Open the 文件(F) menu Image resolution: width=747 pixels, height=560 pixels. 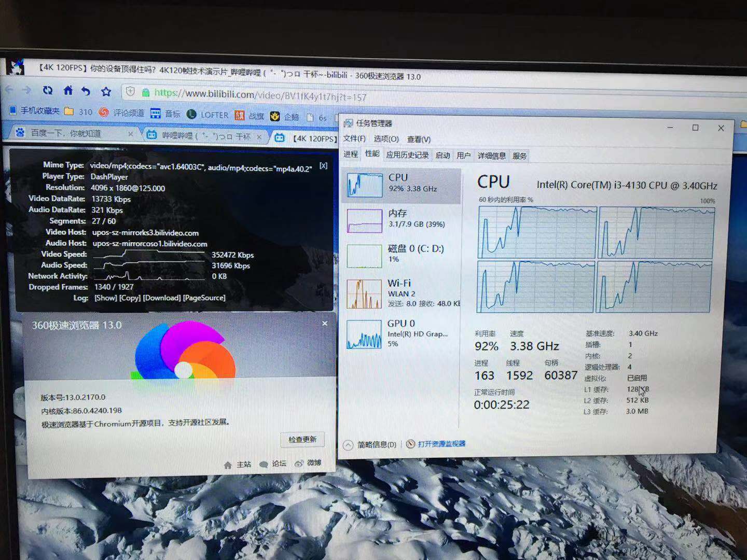click(354, 139)
